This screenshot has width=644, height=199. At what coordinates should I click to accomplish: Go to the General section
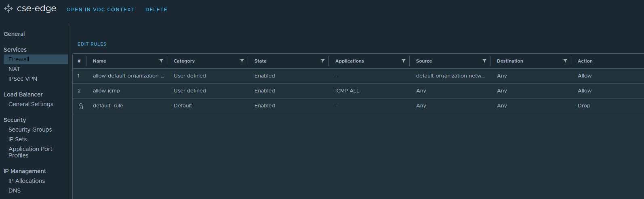click(14, 34)
